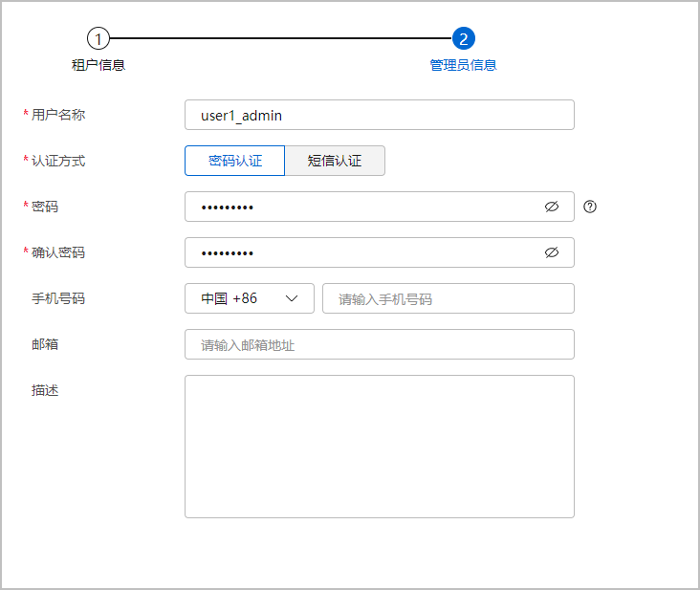Toggle password visibility eye icon
Viewport: 700px width, 590px height.
(552, 207)
